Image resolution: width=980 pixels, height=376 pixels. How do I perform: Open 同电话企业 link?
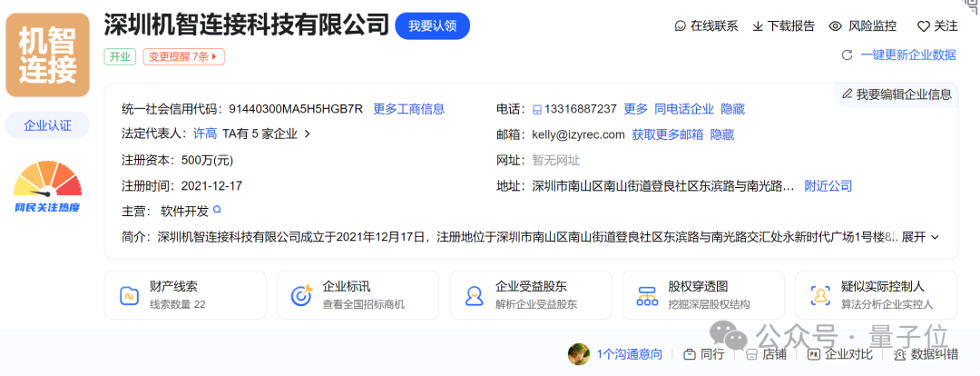point(684,109)
